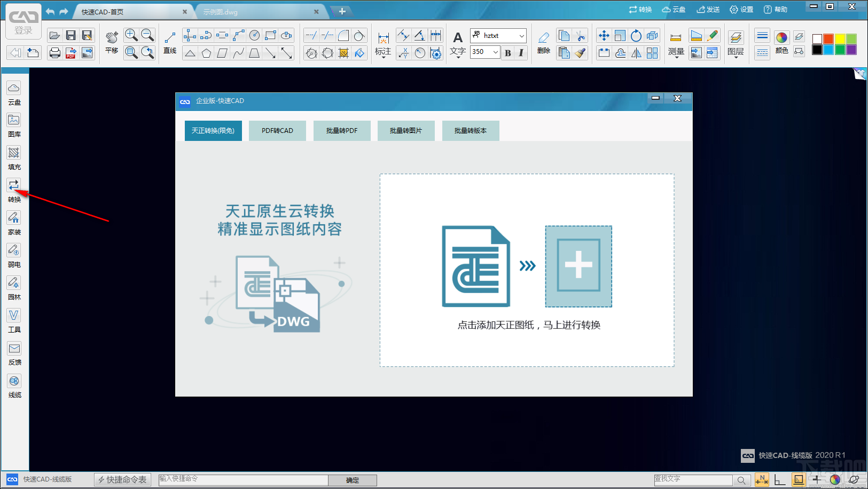The image size is (868, 489).
Task: Open the Text (文字) tool
Action: (458, 44)
